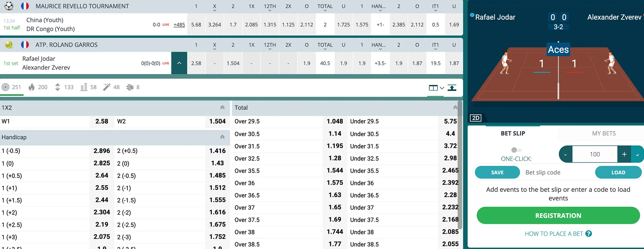Select the magic wand filter showing 48
644x249 pixels.
tap(111, 87)
